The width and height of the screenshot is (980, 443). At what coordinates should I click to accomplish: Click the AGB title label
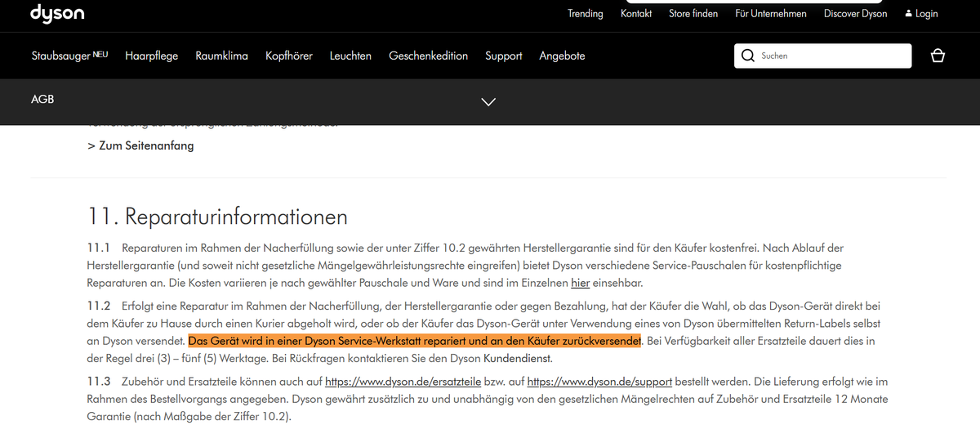coord(42,100)
